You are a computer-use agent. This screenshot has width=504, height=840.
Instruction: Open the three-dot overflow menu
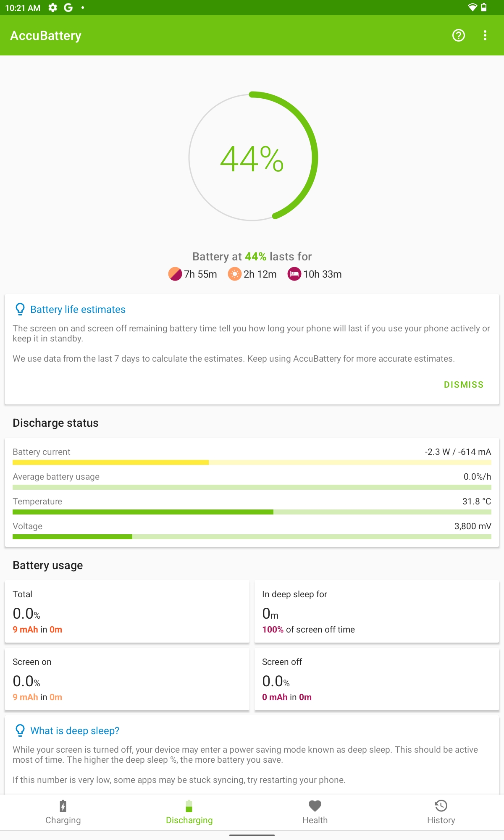(485, 35)
